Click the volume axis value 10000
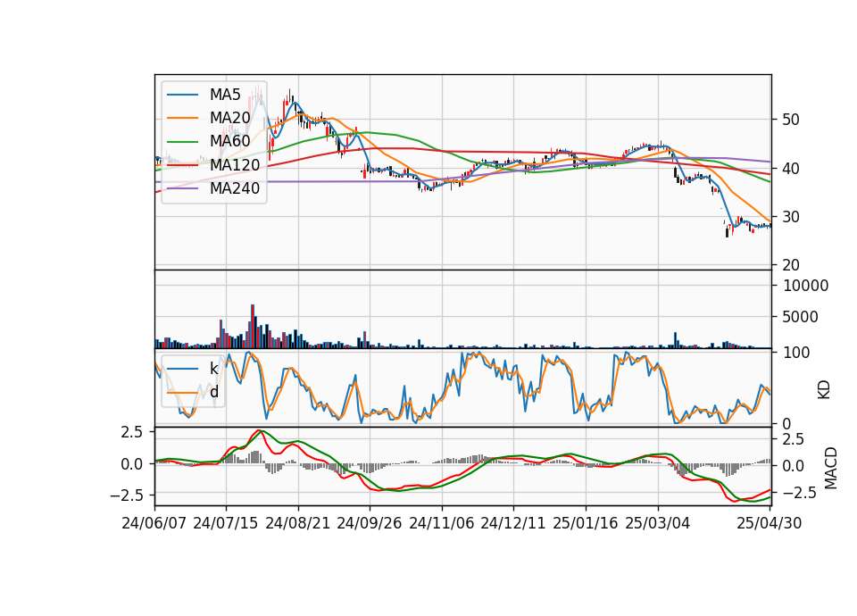Image resolution: width=857 pixels, height=616 pixels. tap(805, 286)
